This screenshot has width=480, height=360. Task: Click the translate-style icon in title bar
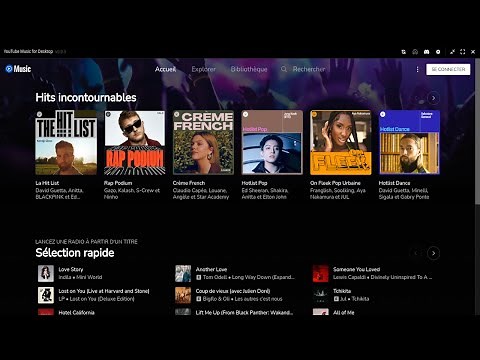404,52
